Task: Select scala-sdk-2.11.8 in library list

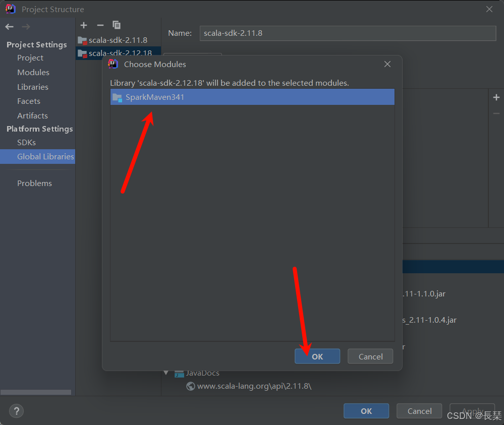Action: pyautogui.click(x=118, y=40)
